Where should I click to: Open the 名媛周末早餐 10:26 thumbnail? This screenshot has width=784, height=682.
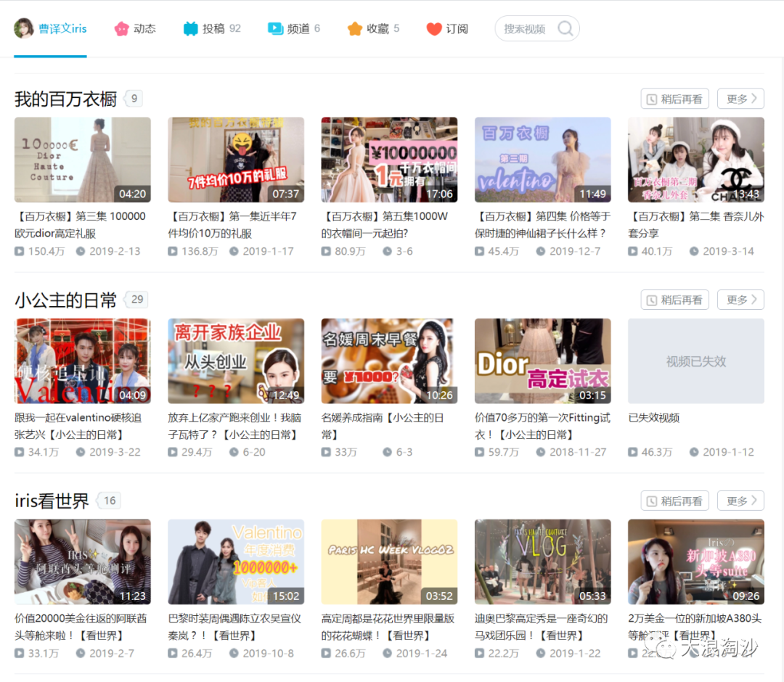389,361
